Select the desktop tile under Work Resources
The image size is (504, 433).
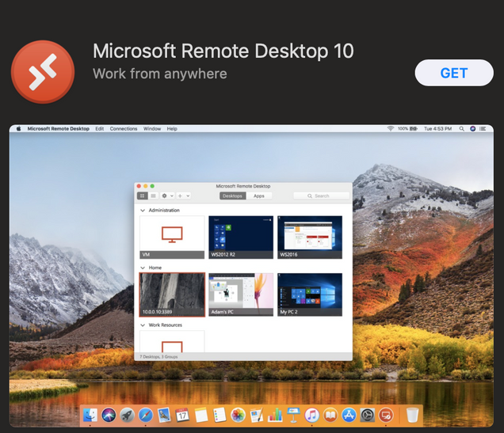click(x=172, y=341)
